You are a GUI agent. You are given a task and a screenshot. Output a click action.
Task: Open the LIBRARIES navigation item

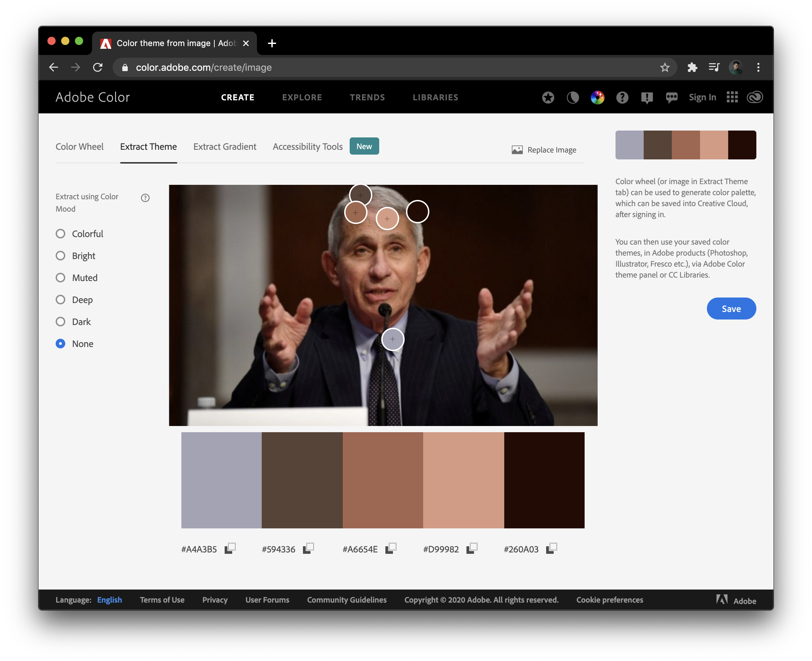436,98
